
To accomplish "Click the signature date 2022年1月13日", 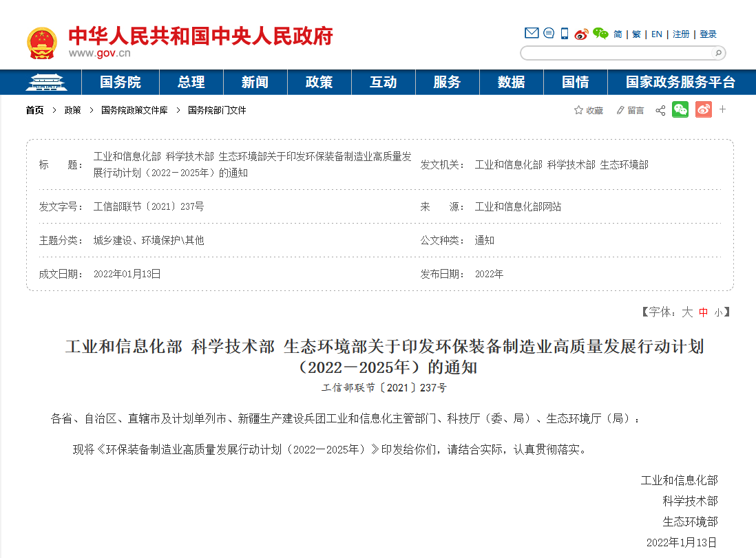I will 681,543.
